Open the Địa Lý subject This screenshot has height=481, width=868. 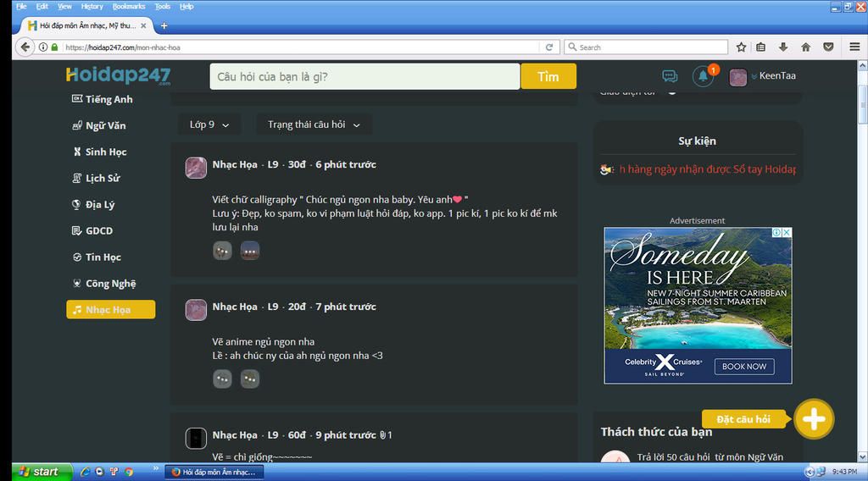[93, 205]
